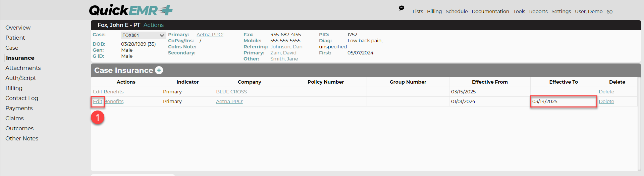Select Insurance in sidebar
This screenshot has width=644, height=176.
click(x=20, y=58)
